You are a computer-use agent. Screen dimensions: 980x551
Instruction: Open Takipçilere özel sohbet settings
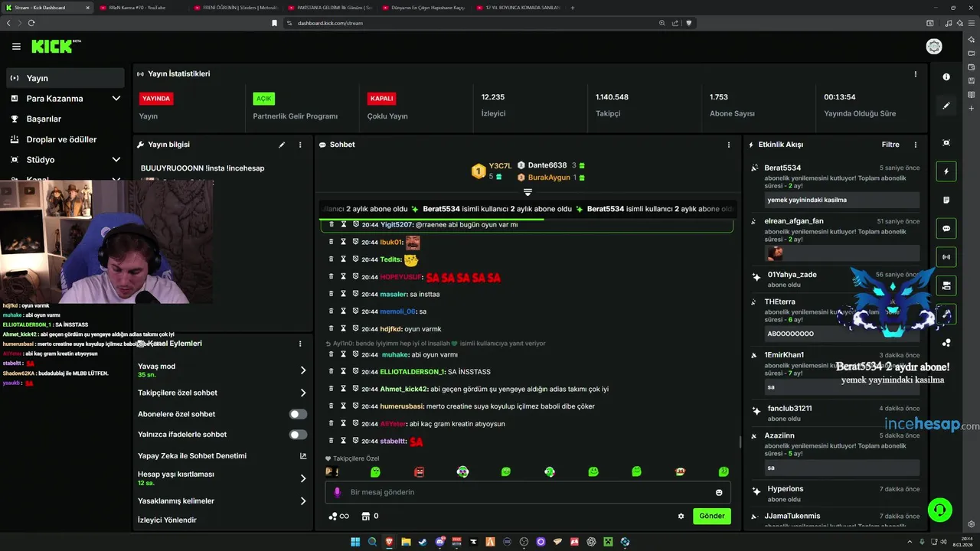tap(222, 393)
